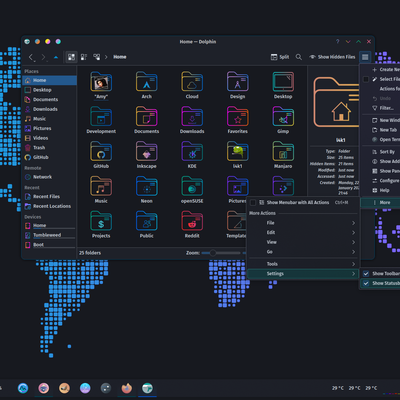This screenshot has height=400, width=400.
Task: Expand the Tools submenu
Action: [x=303, y=264]
